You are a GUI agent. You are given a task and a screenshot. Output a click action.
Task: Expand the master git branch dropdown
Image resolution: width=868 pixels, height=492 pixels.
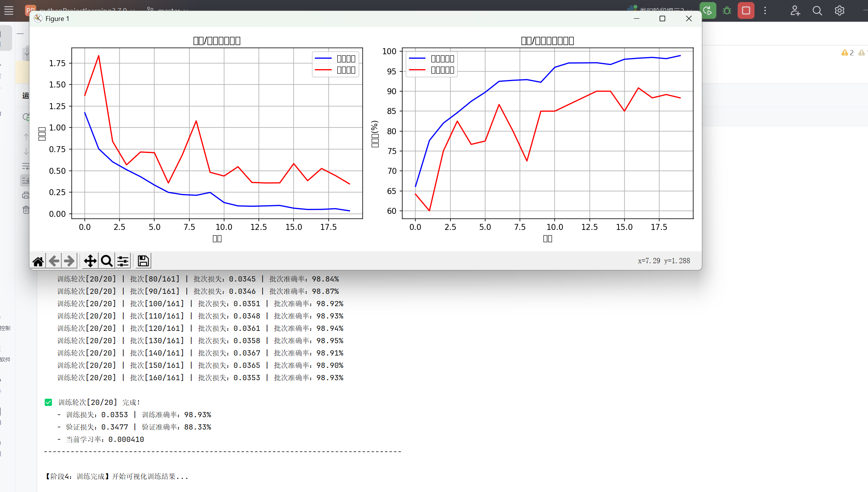pyautogui.click(x=168, y=9)
